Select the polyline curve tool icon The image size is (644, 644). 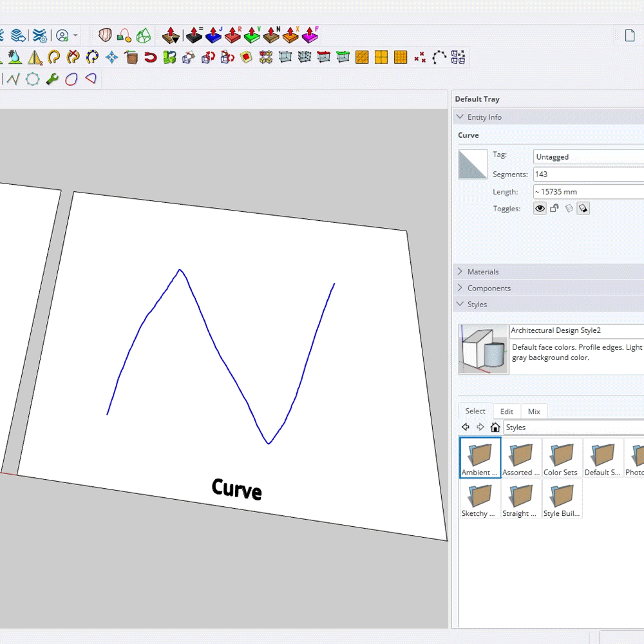[14, 79]
